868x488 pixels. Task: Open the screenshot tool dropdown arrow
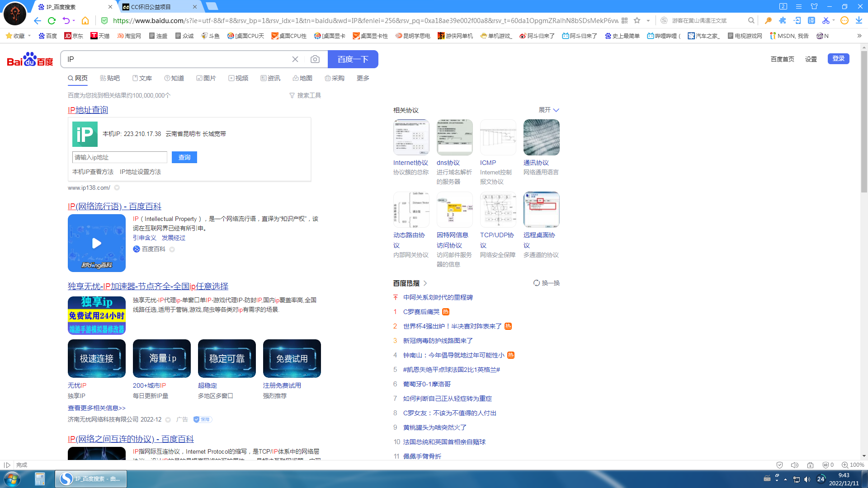pos(834,20)
